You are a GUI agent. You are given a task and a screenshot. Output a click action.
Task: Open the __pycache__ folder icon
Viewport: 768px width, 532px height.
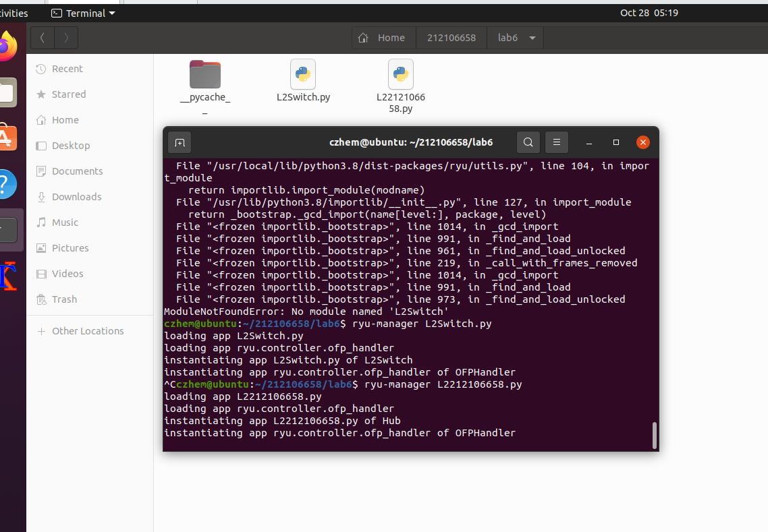tap(204, 74)
